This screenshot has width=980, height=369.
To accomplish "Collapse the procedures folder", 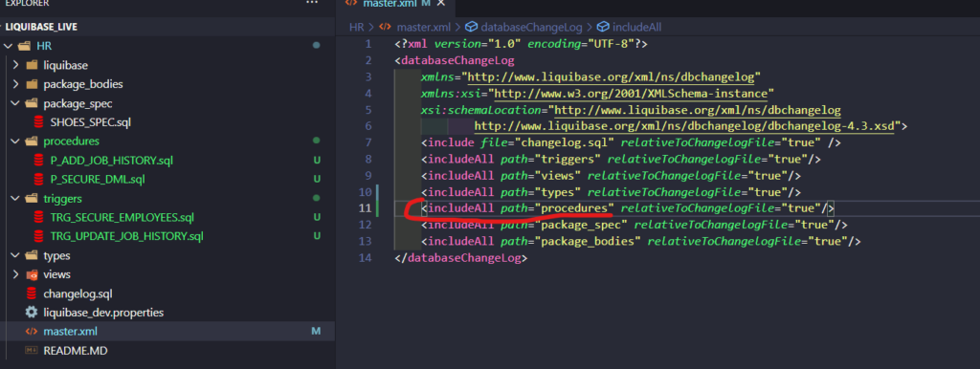I will 15,141.
